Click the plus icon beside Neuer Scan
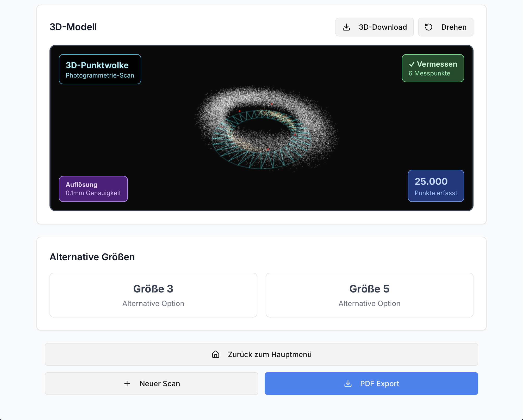The height and width of the screenshot is (420, 523). pyautogui.click(x=127, y=384)
